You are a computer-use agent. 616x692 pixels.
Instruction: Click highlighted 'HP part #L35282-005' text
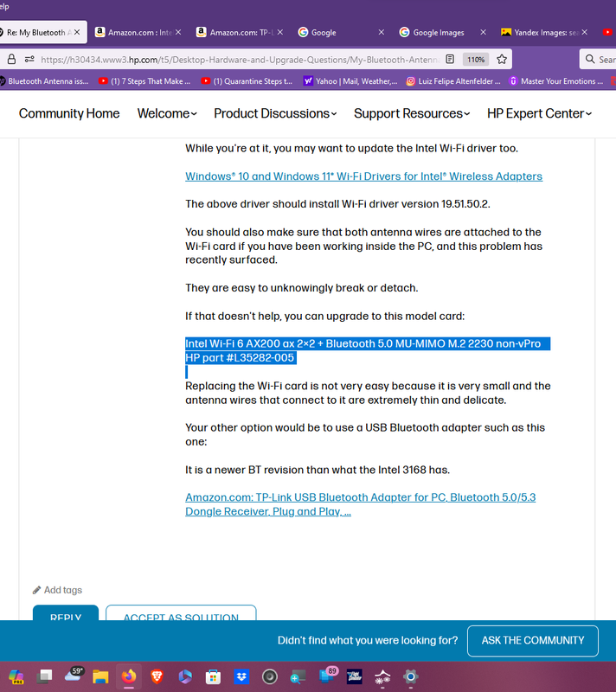tap(240, 357)
